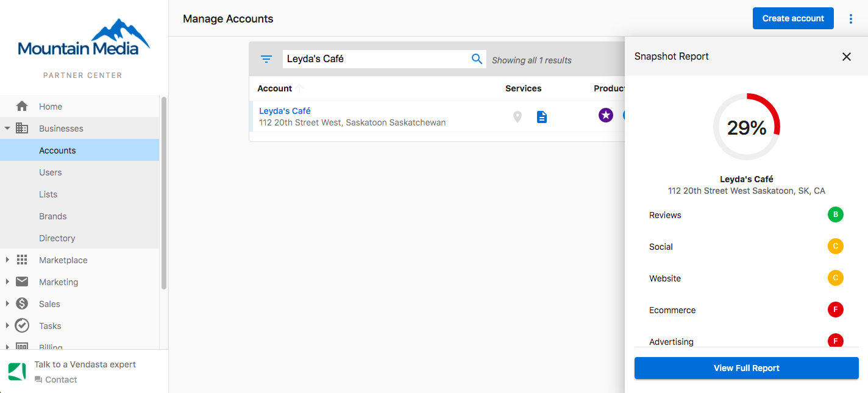Click the Ecommerce grade F badge
Screen dimensions: 868x393
pyautogui.click(x=835, y=310)
